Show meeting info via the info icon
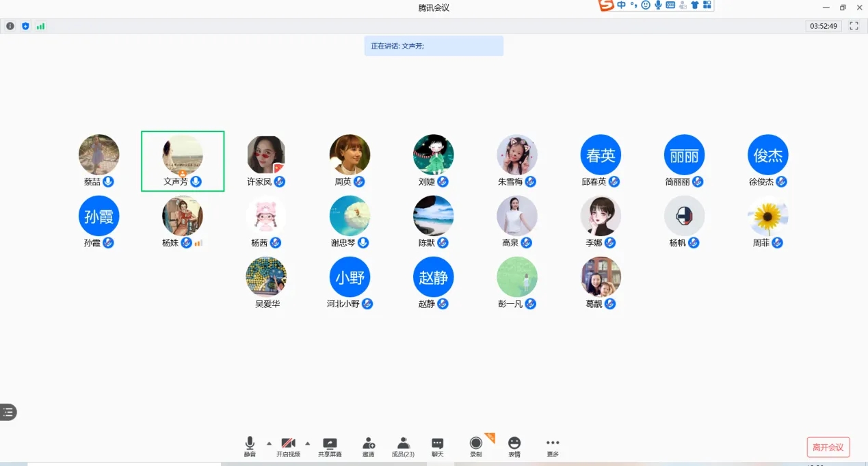This screenshot has height=466, width=868. (10, 26)
